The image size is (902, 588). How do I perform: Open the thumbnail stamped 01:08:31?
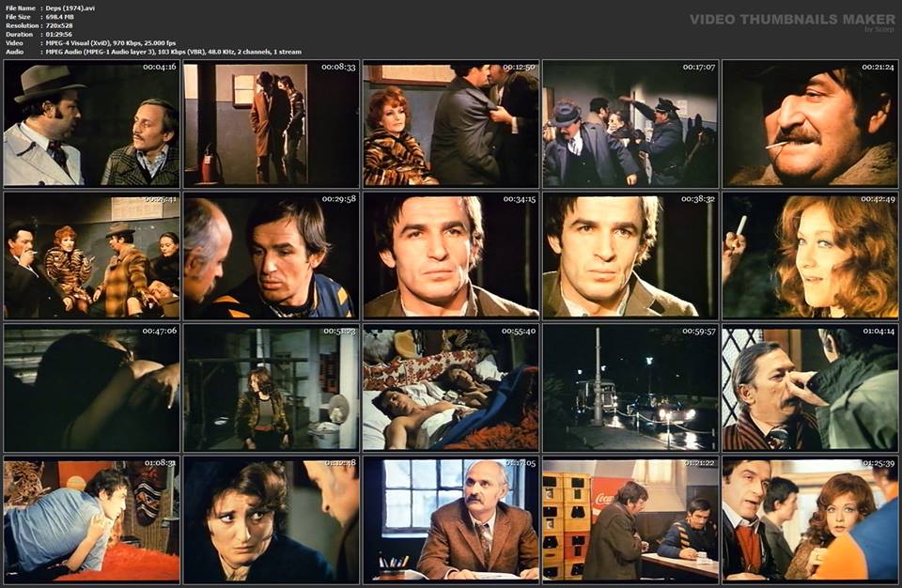pos(91,520)
